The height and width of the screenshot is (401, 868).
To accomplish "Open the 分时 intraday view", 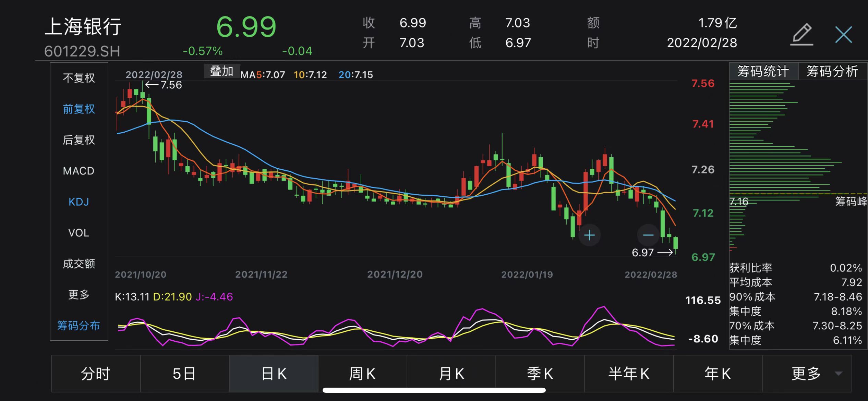I will [96, 374].
